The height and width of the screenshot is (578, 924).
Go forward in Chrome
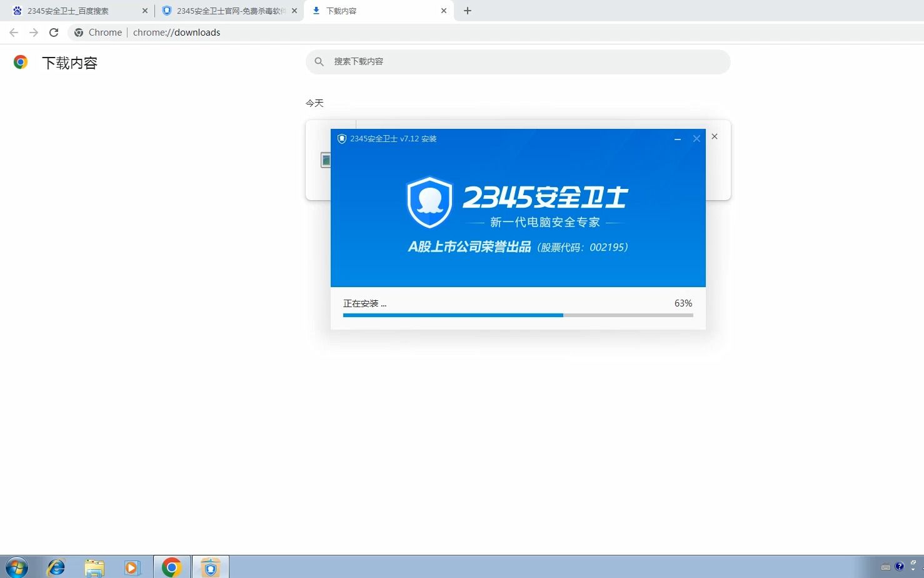[34, 33]
